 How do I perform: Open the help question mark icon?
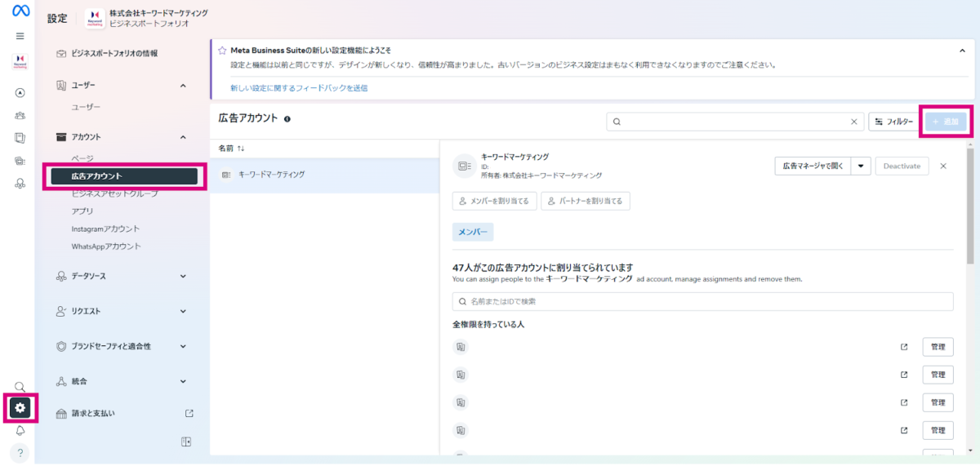point(20,453)
